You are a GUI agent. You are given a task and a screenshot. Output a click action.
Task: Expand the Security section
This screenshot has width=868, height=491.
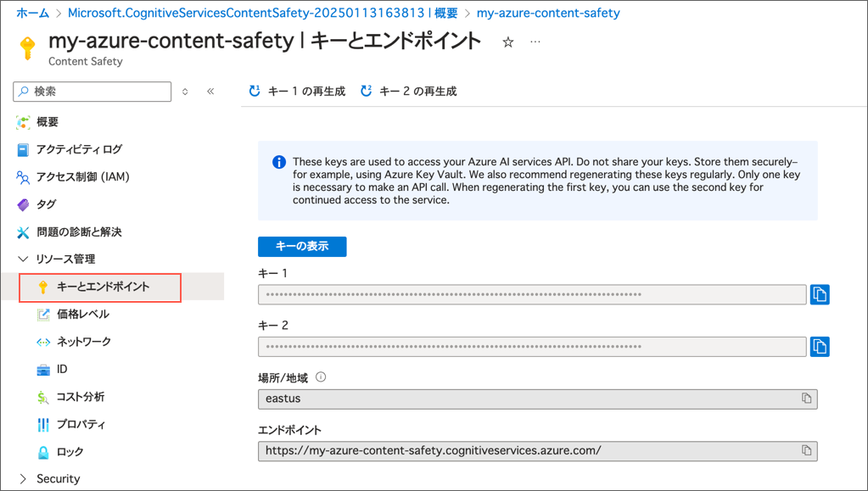(x=23, y=479)
